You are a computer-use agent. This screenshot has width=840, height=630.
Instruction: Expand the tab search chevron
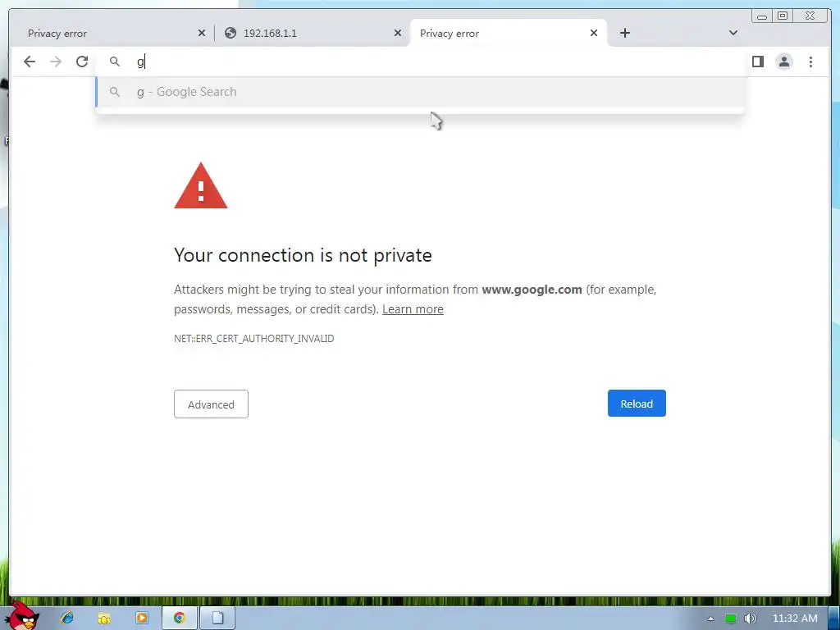coord(733,33)
